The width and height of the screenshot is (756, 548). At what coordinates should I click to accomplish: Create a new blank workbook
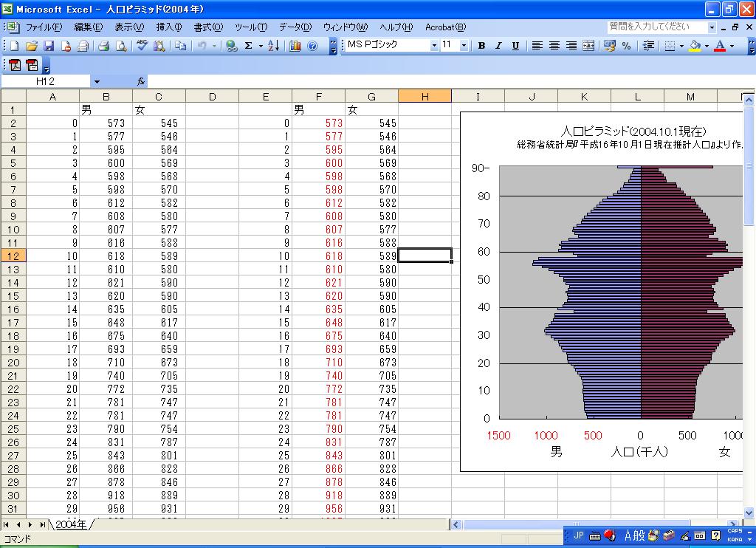click(x=14, y=46)
